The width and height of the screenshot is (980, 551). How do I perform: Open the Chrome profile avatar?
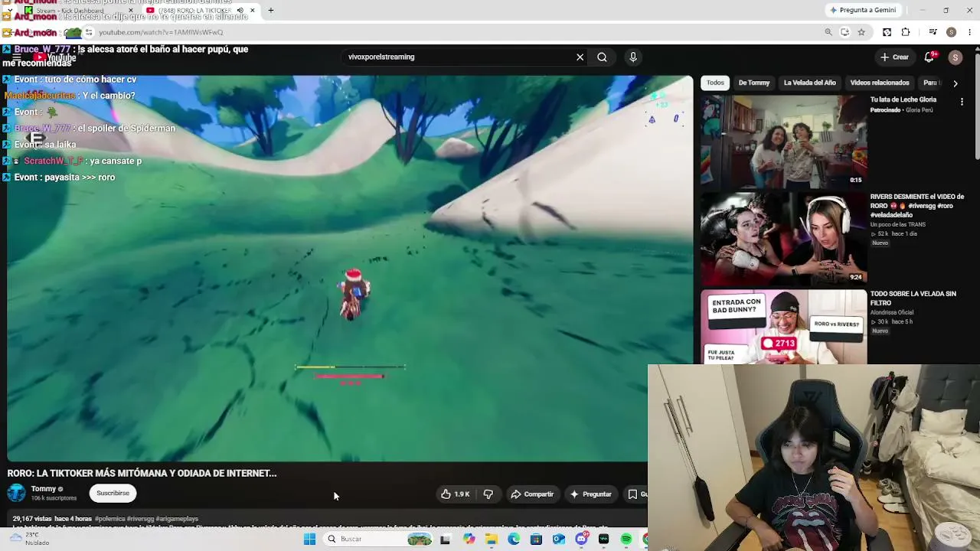coord(951,32)
